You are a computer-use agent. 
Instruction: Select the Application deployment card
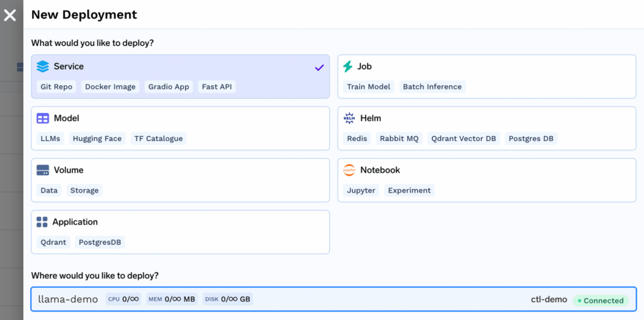(180, 232)
